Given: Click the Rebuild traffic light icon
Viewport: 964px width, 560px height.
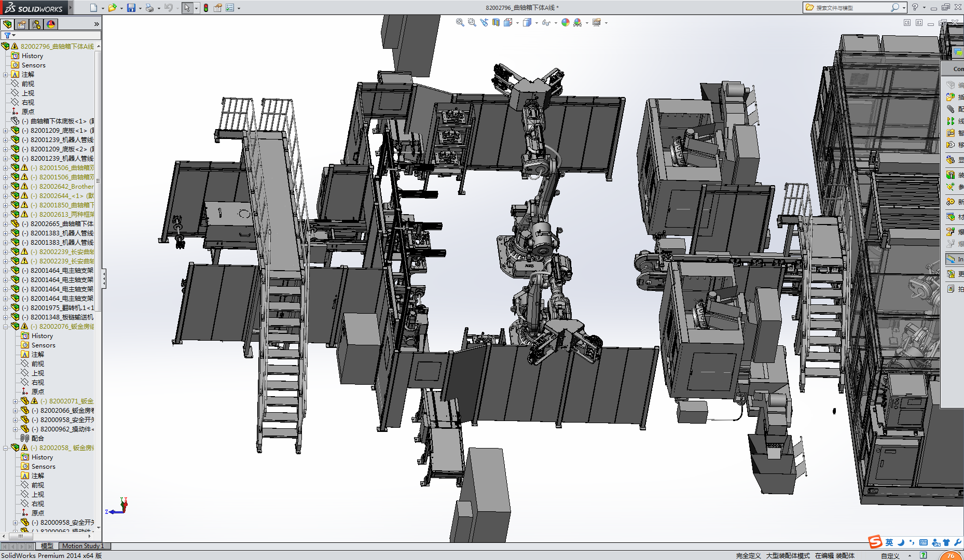Looking at the screenshot, I should (206, 8).
